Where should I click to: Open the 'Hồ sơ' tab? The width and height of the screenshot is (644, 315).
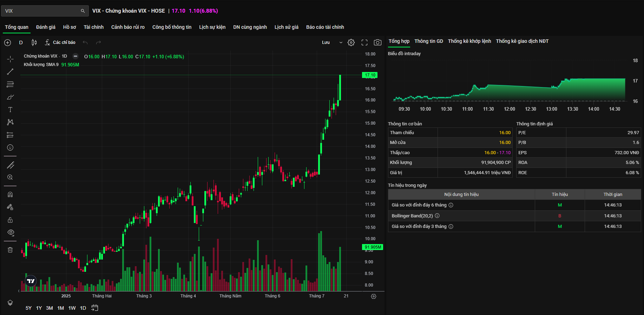[70, 27]
